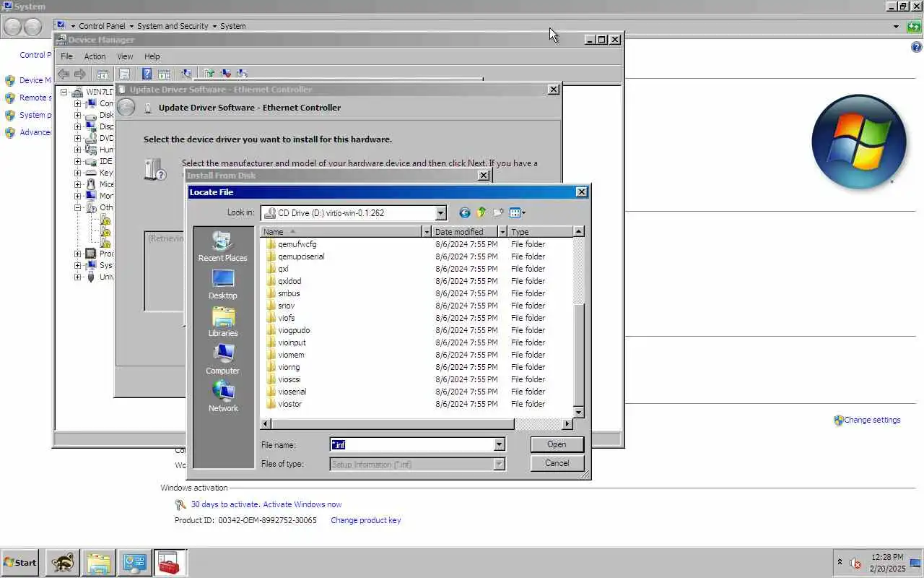
Task: Collapse the WIN7 root node in Device Manager
Action: 64,92
